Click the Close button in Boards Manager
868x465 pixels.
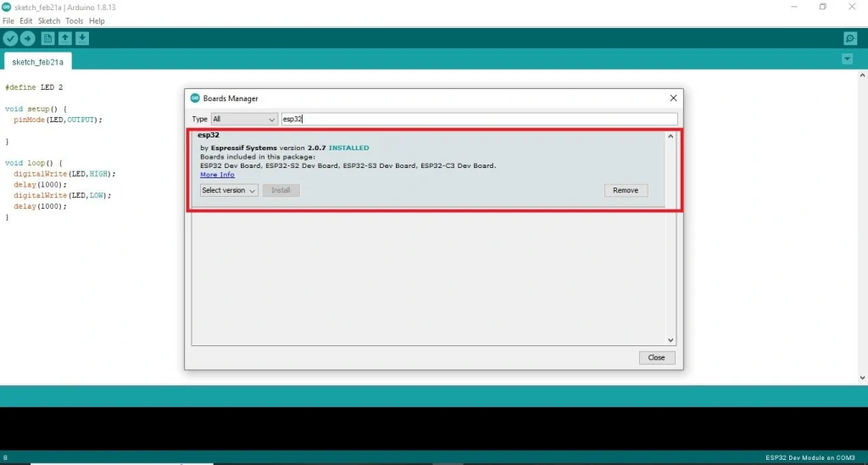pyautogui.click(x=657, y=357)
